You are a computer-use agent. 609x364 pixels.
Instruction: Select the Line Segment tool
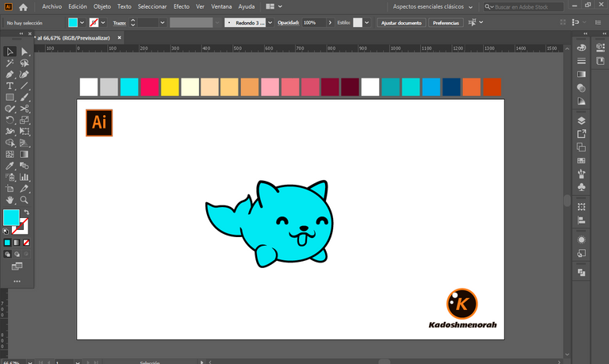point(25,86)
